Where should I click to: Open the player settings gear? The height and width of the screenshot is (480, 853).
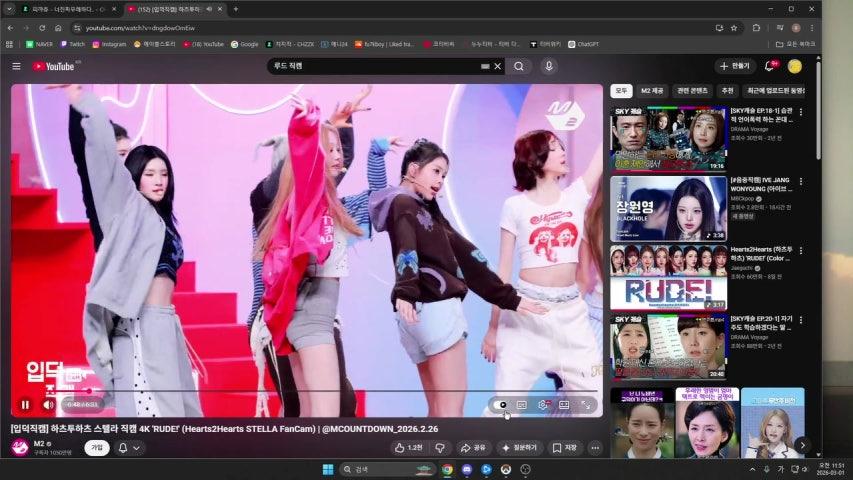click(543, 405)
